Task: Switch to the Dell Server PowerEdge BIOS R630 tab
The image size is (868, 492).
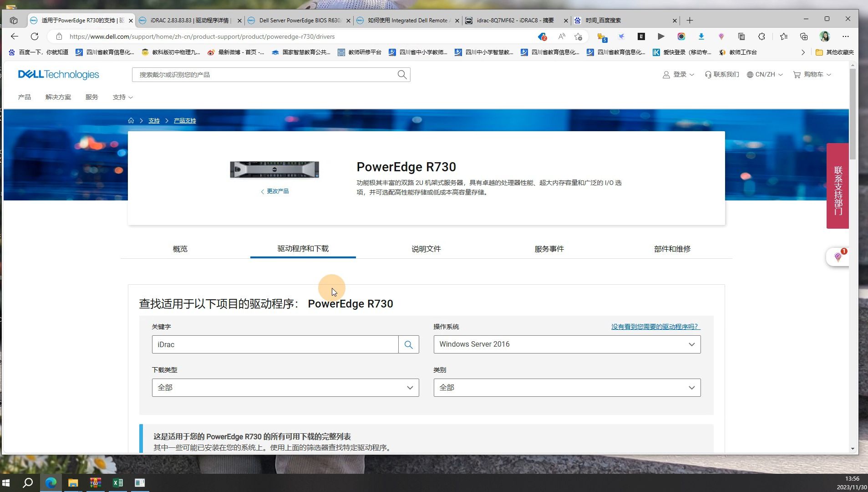Action: pyautogui.click(x=299, y=20)
